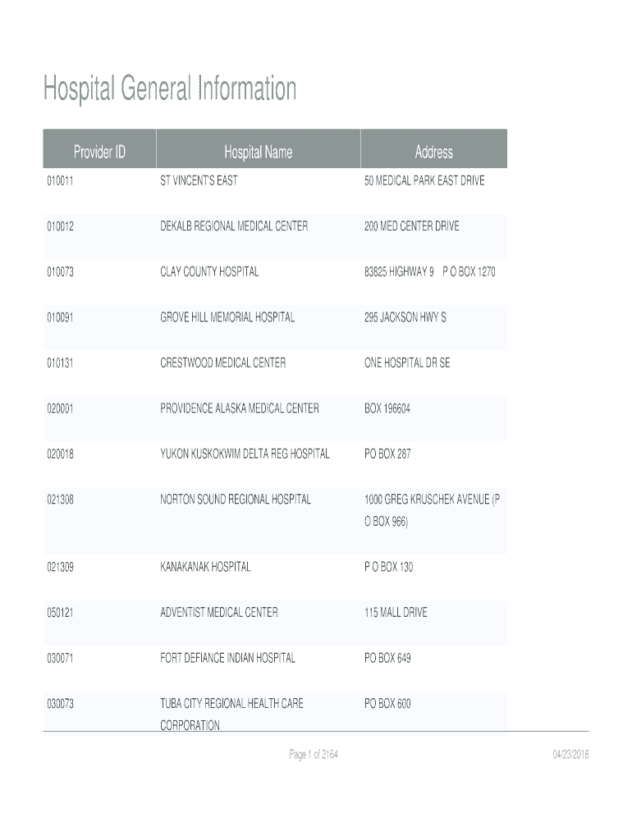The image size is (632, 840).
Task: Select DEKALB REGIONAL MEDICAL CENTER row
Action: click(234, 226)
